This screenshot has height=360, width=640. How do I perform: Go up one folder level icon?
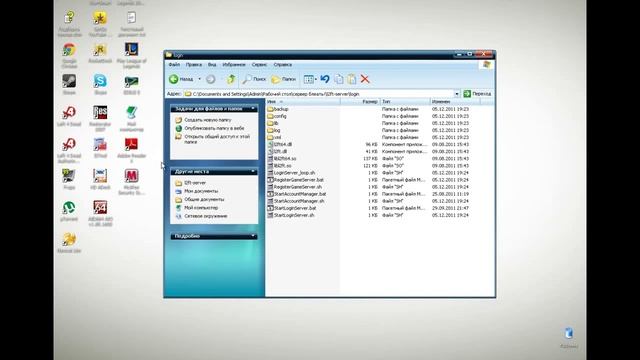click(231, 79)
